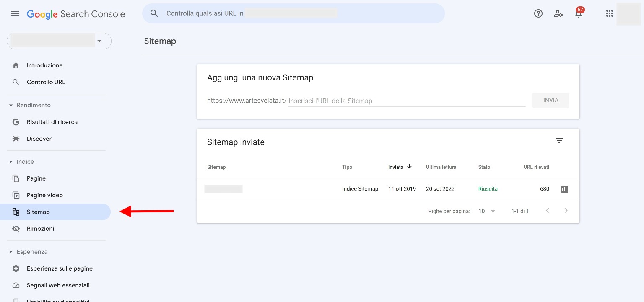This screenshot has width=644, height=302.
Task: Click the Riuscita status
Action: (x=488, y=189)
